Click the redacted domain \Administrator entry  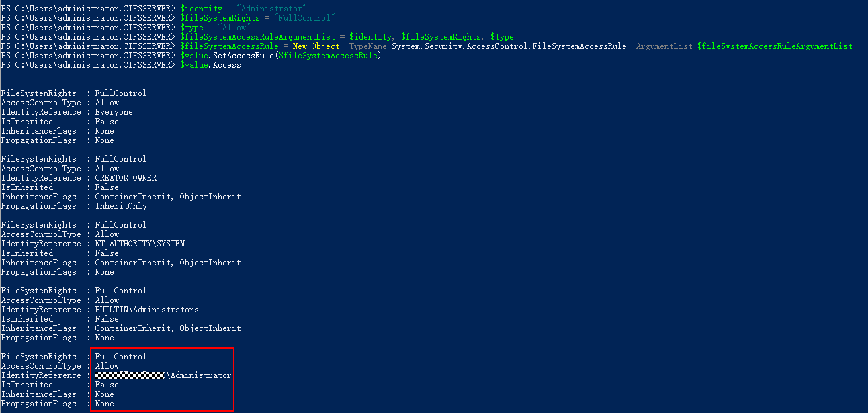[163, 375]
